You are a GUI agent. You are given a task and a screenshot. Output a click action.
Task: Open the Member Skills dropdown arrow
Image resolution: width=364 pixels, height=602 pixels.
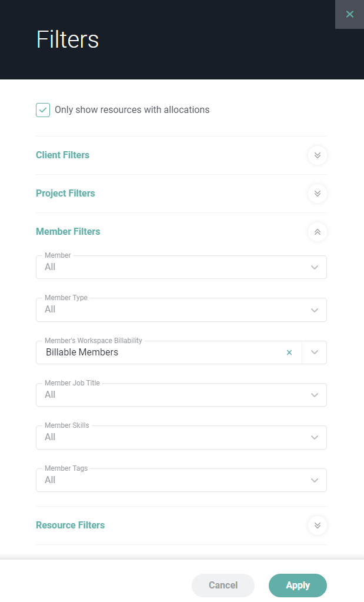click(x=315, y=437)
